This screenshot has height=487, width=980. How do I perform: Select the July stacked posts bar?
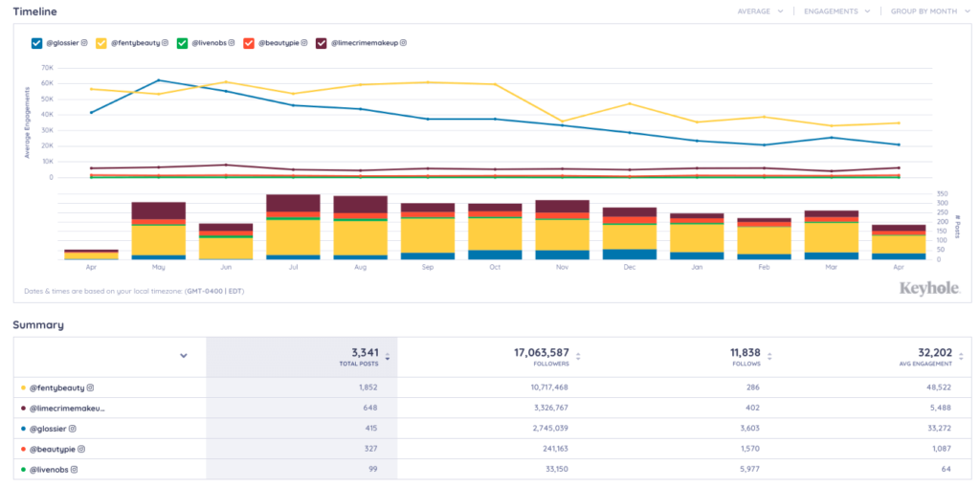click(x=293, y=227)
